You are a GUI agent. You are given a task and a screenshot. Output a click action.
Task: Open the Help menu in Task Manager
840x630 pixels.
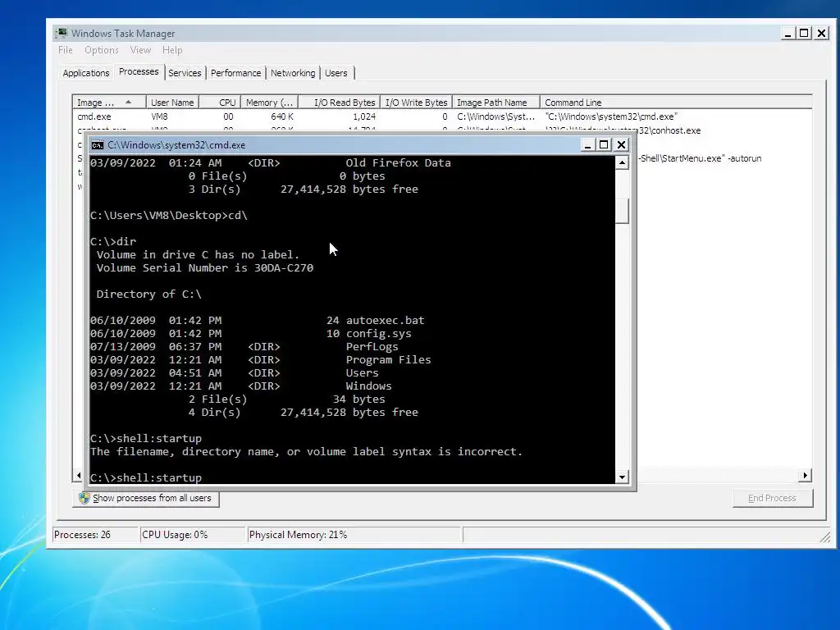click(172, 50)
